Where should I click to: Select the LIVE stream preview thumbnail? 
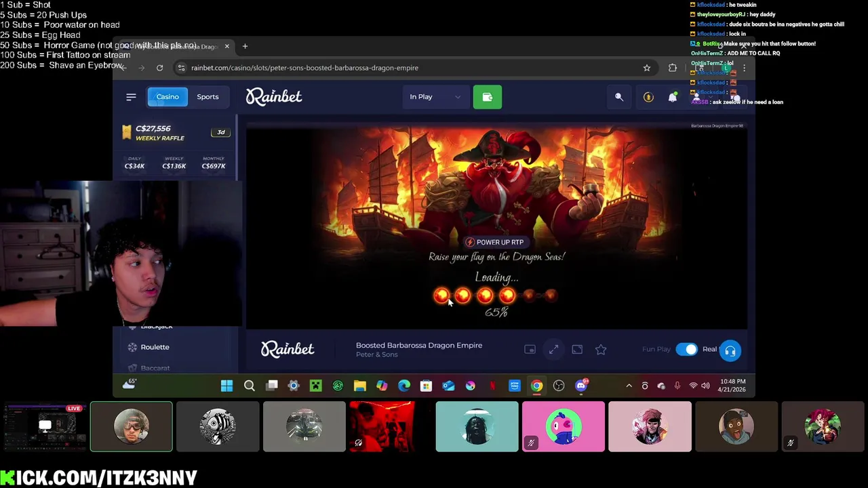click(44, 426)
